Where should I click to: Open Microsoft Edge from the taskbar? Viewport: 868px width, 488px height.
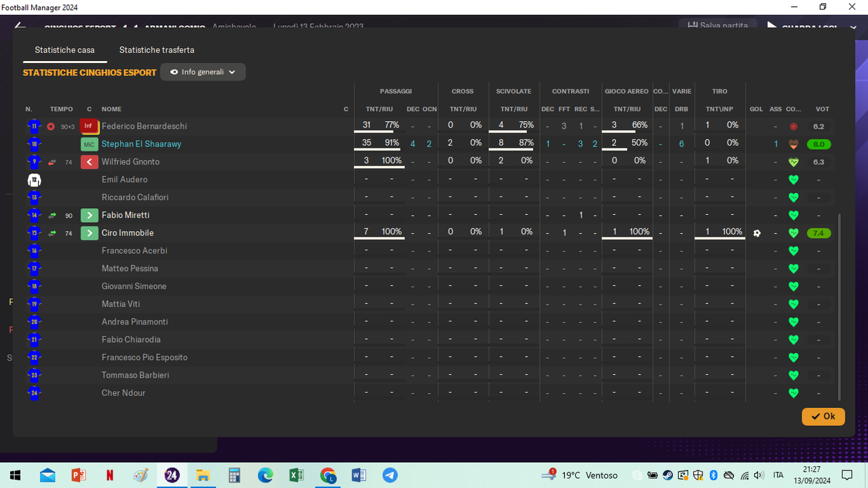tap(265, 475)
